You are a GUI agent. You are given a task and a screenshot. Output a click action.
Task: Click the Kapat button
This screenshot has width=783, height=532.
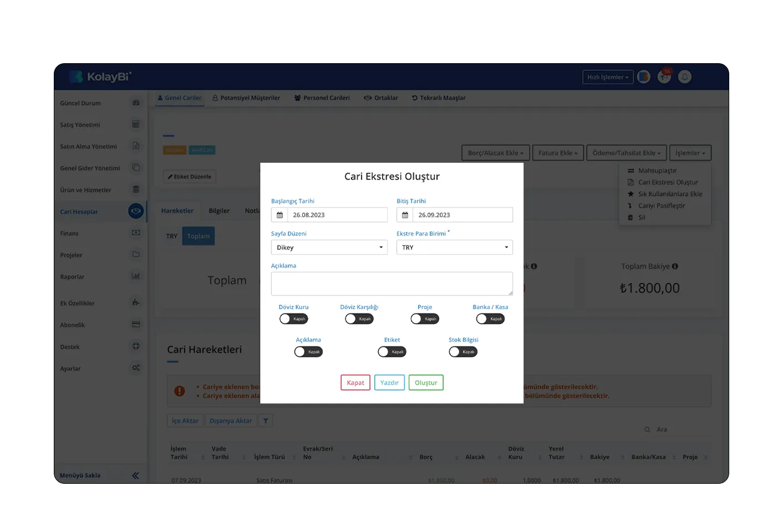tap(355, 383)
